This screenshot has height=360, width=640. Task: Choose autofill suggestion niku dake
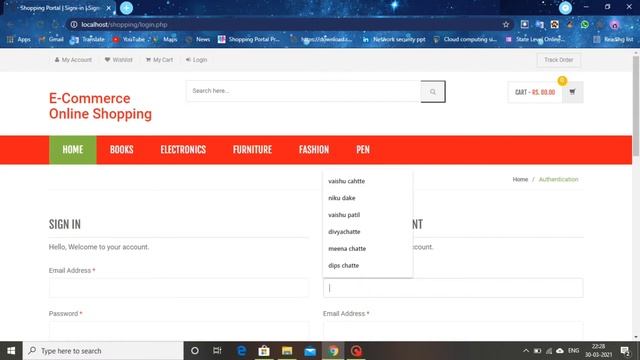pos(367,198)
